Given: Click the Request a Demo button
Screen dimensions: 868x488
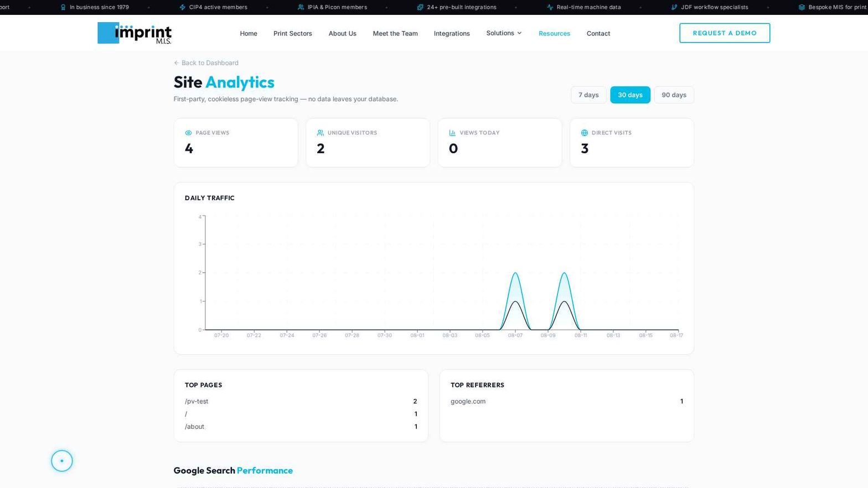Looking at the screenshot, I should point(725,33).
